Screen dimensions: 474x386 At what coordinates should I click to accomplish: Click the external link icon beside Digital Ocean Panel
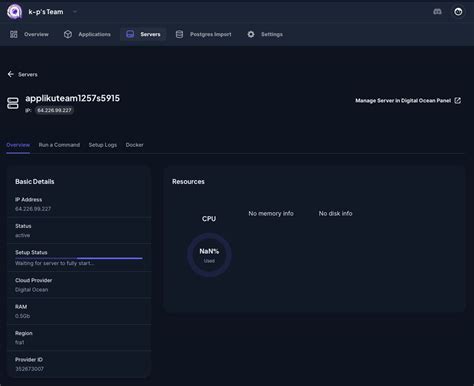(x=458, y=100)
